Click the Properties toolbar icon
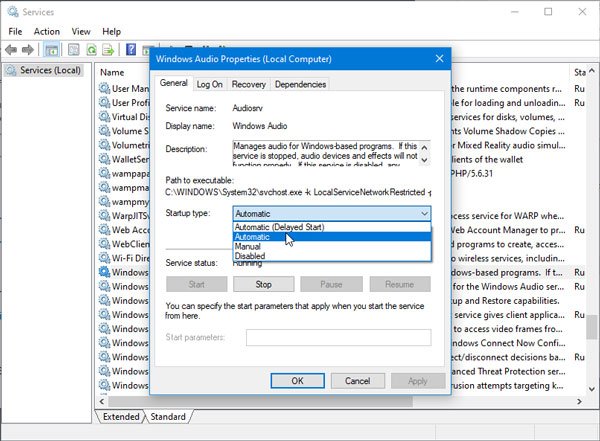Image resolution: width=600 pixels, height=441 pixels. 71,49
